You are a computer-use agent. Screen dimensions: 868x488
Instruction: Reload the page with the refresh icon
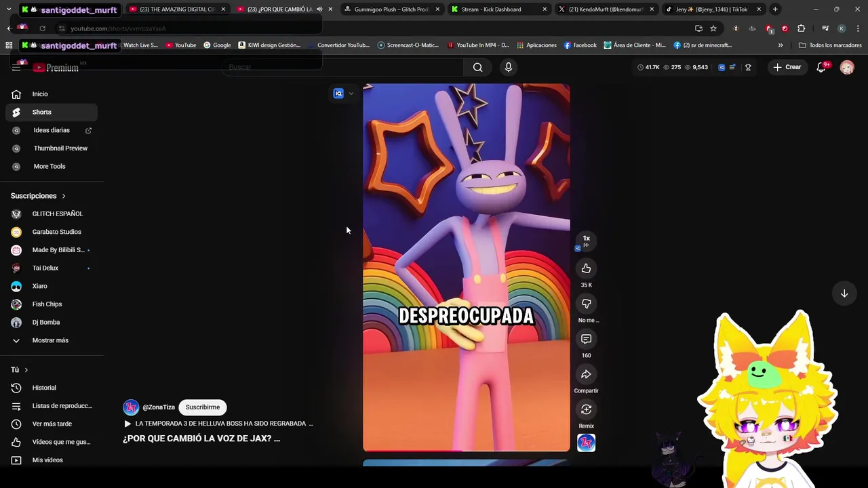coord(42,28)
